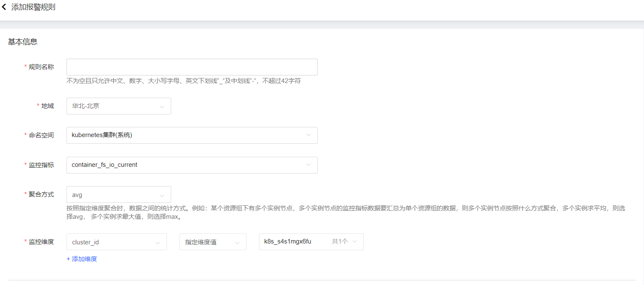Click the 监控维度 field label
Viewport: 644px width, 285px height.
pyautogui.click(x=41, y=242)
